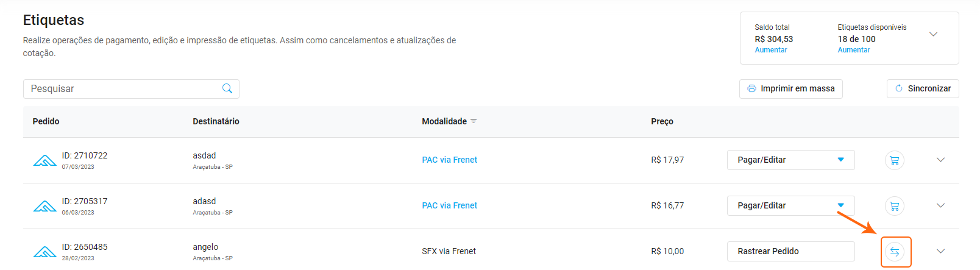Image resolution: width=980 pixels, height=270 pixels.
Task: Click Imprimir em massa button
Action: point(790,89)
